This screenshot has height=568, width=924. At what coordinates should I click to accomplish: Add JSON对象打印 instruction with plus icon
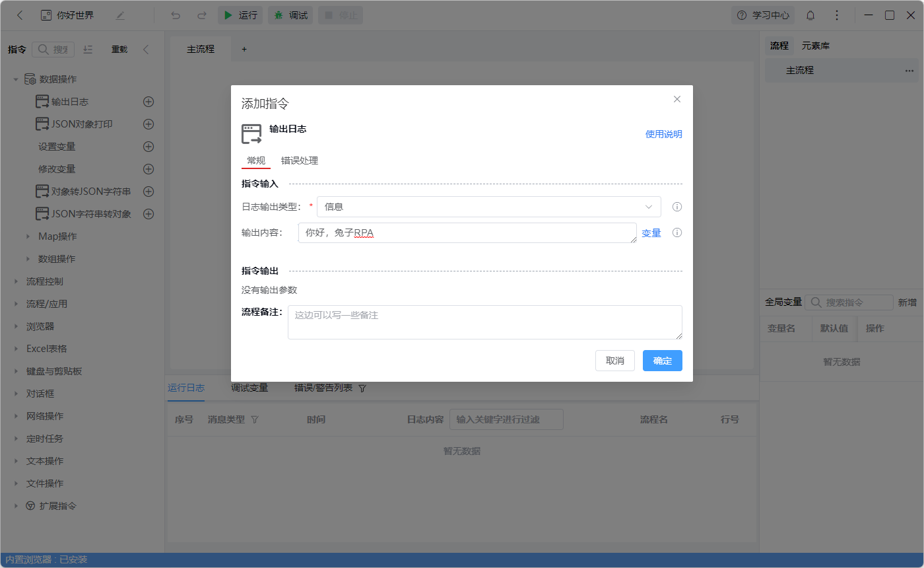pos(148,124)
